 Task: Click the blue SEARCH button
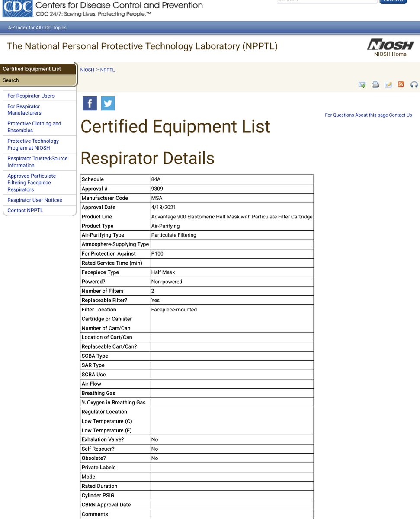click(393, 1)
